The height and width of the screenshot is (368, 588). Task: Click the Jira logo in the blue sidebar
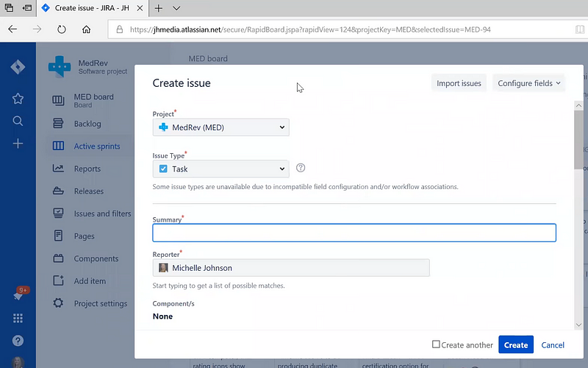18,67
